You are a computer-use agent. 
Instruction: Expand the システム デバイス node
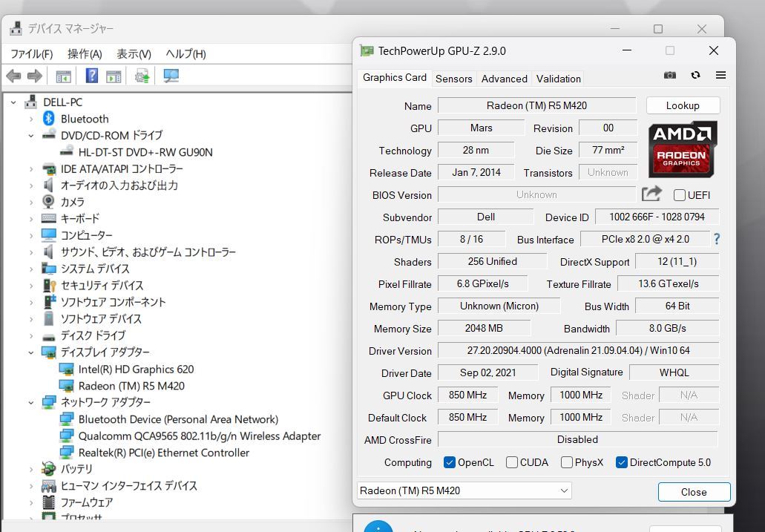(31, 269)
